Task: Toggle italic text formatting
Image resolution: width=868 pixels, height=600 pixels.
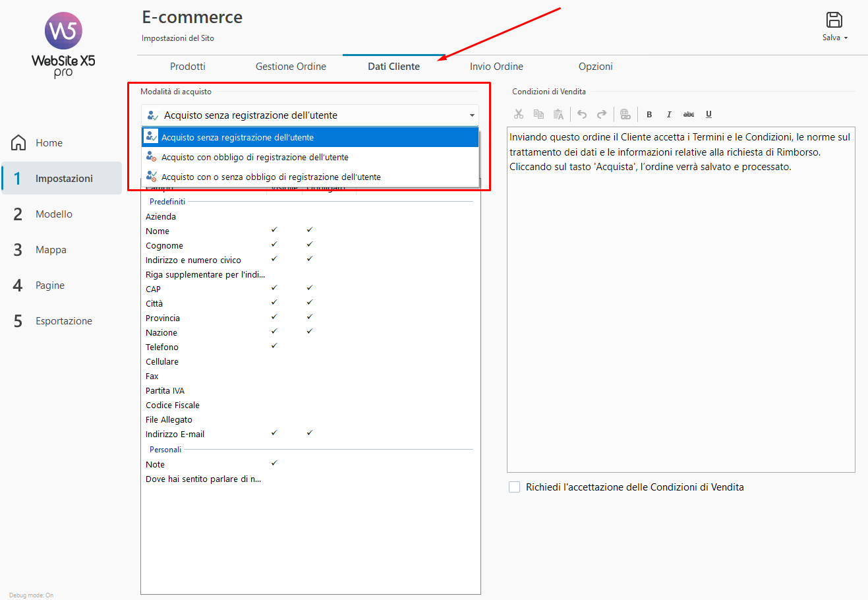Action: click(669, 115)
